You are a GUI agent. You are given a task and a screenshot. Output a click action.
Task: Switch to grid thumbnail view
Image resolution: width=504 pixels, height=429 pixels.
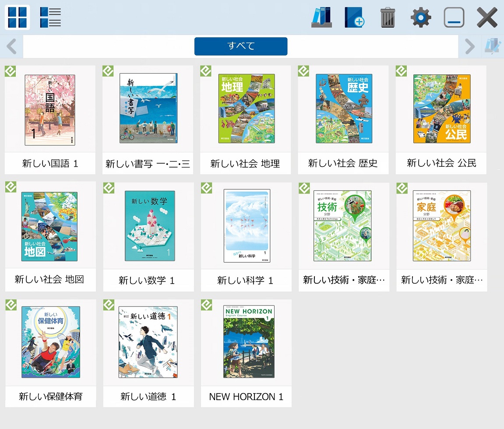[x=18, y=18]
